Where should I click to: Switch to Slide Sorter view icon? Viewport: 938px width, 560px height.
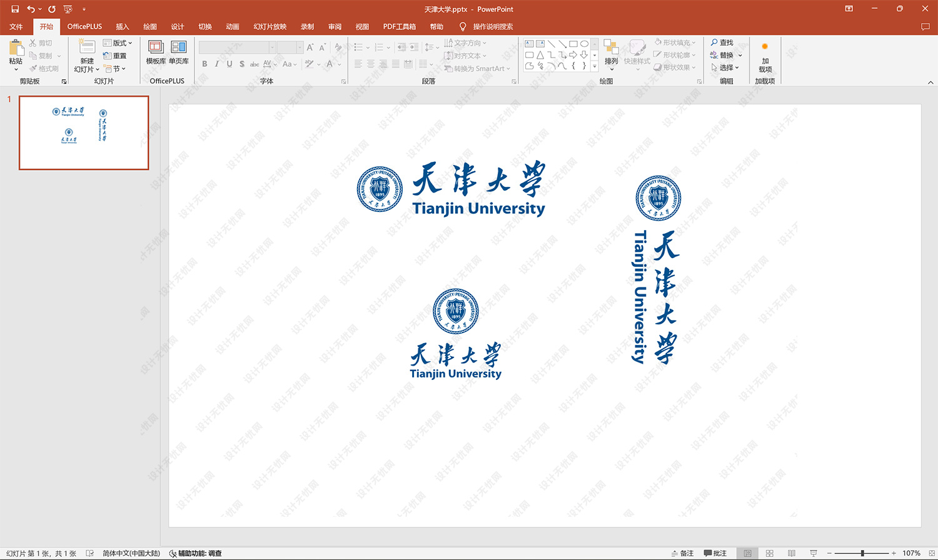point(770,553)
